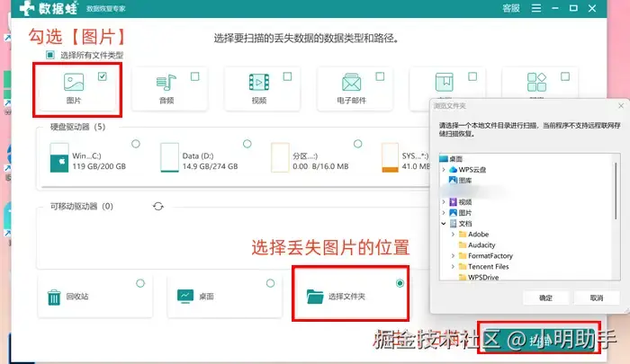Expand the WPS云盘 tree node
The width and height of the screenshot is (630, 364).
pos(444,170)
